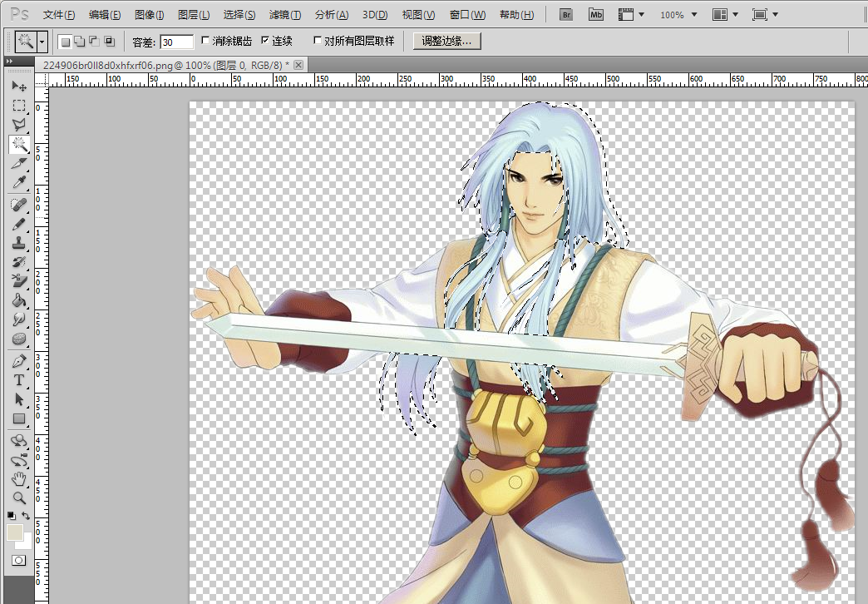Open the 图层(L) menu
The width and height of the screenshot is (868, 604).
point(194,15)
